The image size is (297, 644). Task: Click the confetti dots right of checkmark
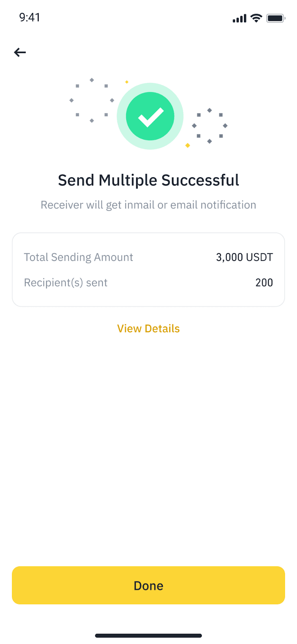coord(209,126)
